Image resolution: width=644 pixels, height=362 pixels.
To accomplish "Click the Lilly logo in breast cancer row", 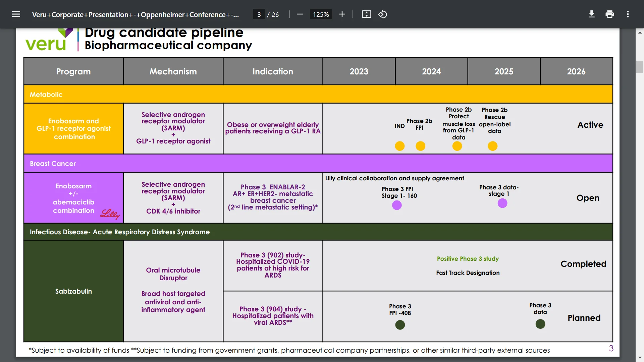I will [x=110, y=214].
